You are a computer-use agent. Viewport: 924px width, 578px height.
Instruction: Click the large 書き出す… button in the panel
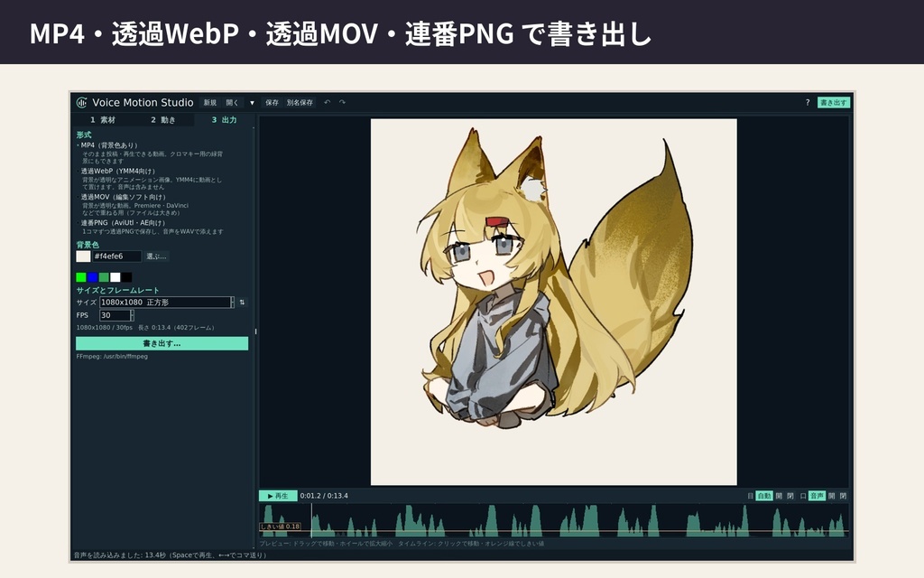[x=162, y=343]
